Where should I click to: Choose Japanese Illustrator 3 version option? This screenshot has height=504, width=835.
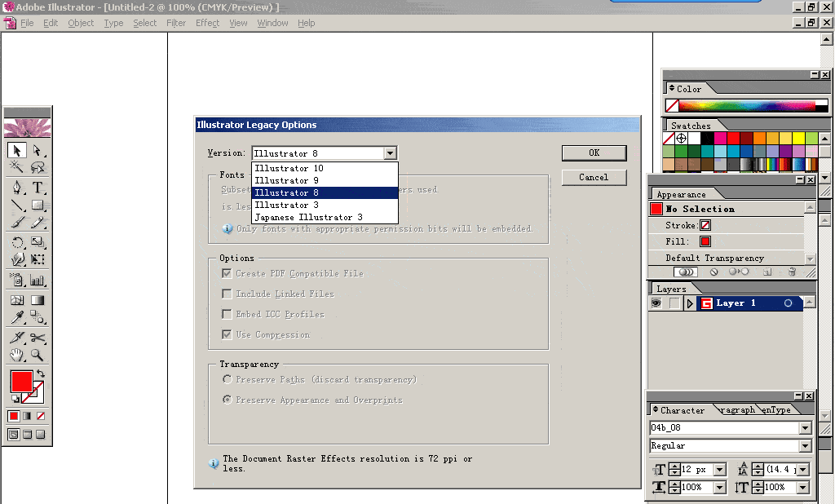[x=325, y=218]
